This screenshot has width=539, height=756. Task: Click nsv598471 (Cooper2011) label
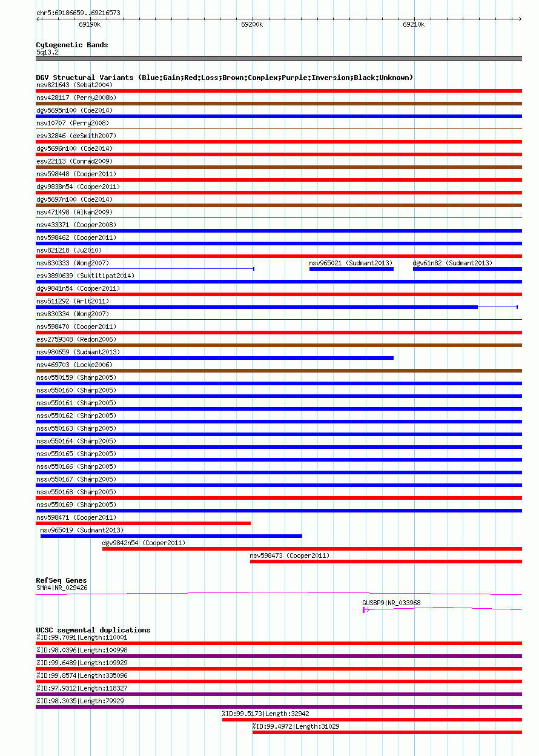76,517
